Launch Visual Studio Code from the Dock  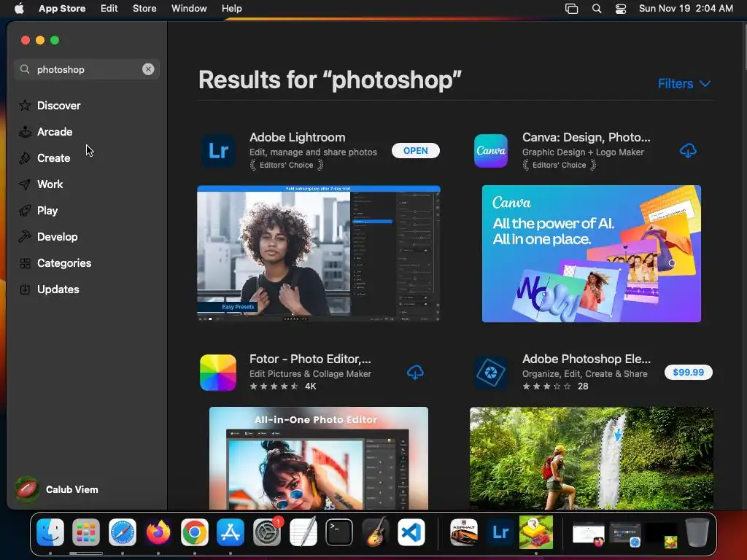[411, 532]
